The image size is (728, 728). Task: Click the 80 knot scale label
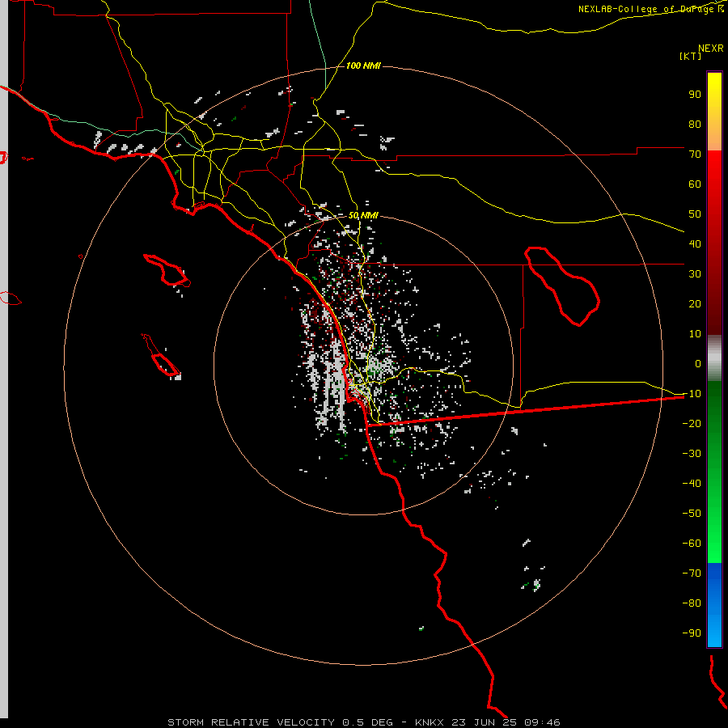point(695,124)
